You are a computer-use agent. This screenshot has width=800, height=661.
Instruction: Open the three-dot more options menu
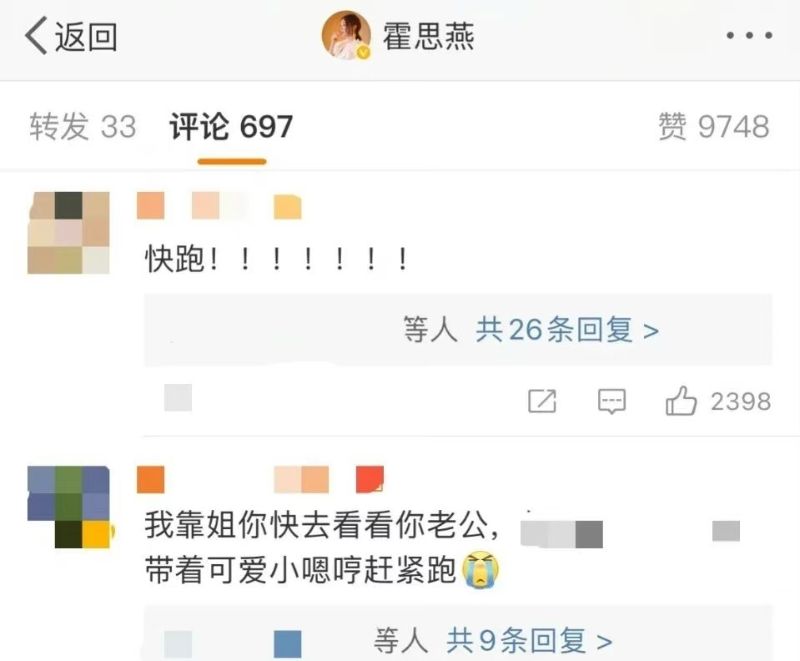point(749,35)
